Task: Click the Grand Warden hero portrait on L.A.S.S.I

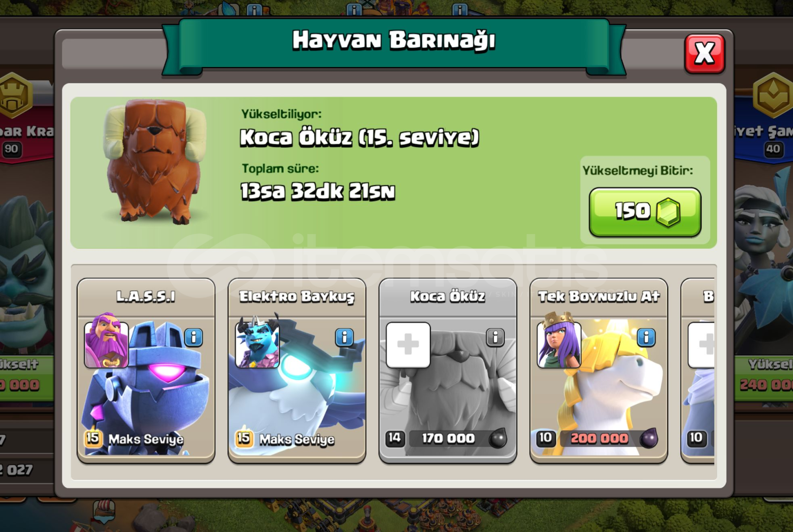Action: (106, 341)
